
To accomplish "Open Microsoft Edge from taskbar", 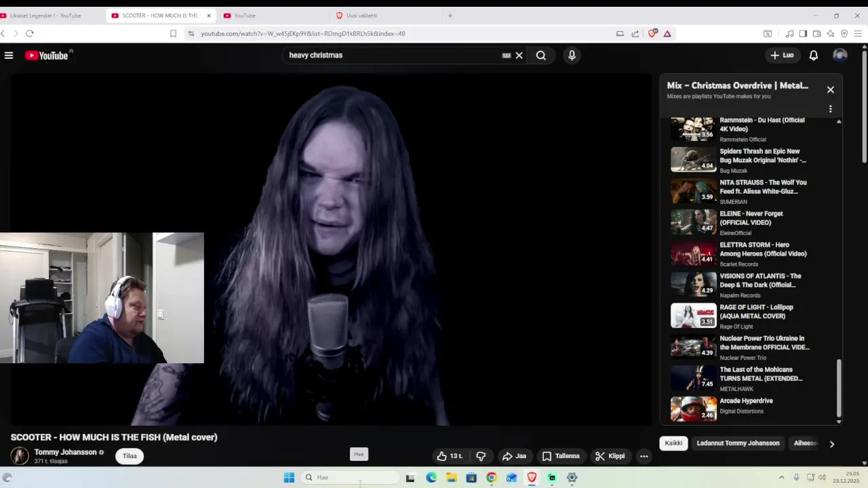I will pos(431,478).
